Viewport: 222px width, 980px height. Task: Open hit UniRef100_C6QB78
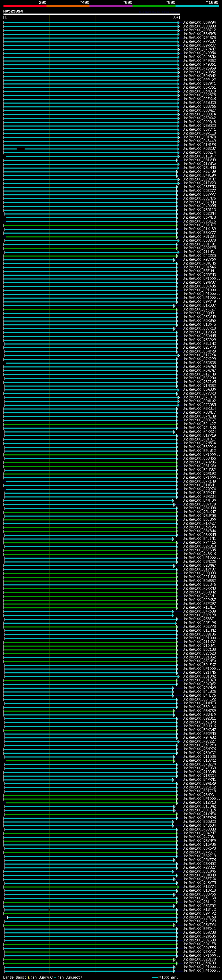pyautogui.click(x=199, y=241)
